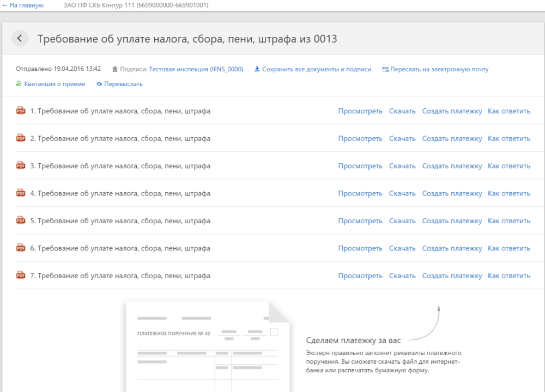Click 'Создать платежку' for document 1
The image size is (545, 392).
pos(452,111)
